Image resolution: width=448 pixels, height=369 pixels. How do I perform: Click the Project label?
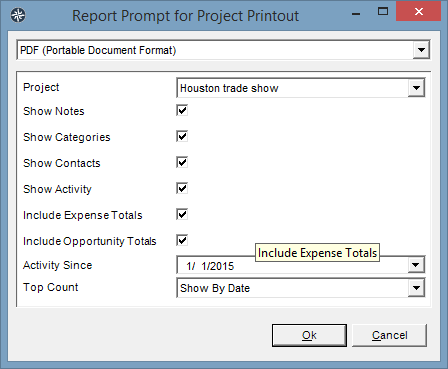coord(41,87)
